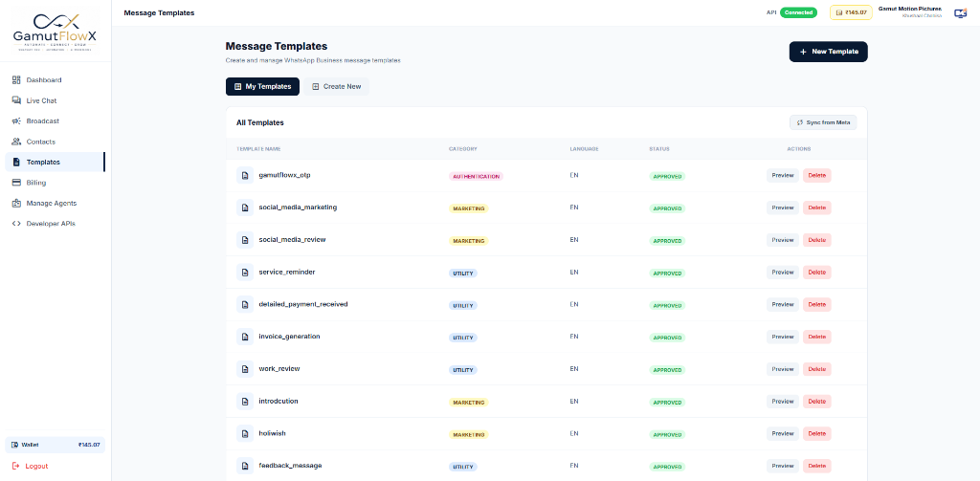Click the GamutFlowX logo

pos(55,33)
